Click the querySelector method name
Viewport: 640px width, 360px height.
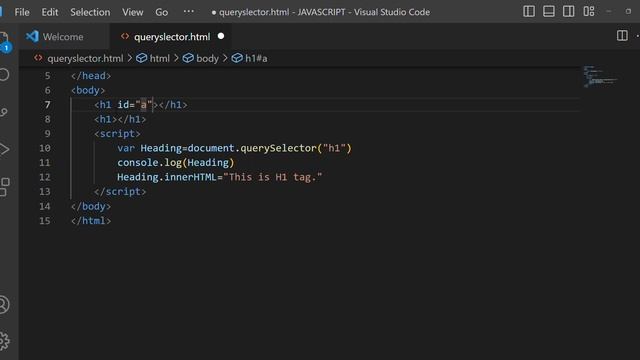(x=278, y=148)
